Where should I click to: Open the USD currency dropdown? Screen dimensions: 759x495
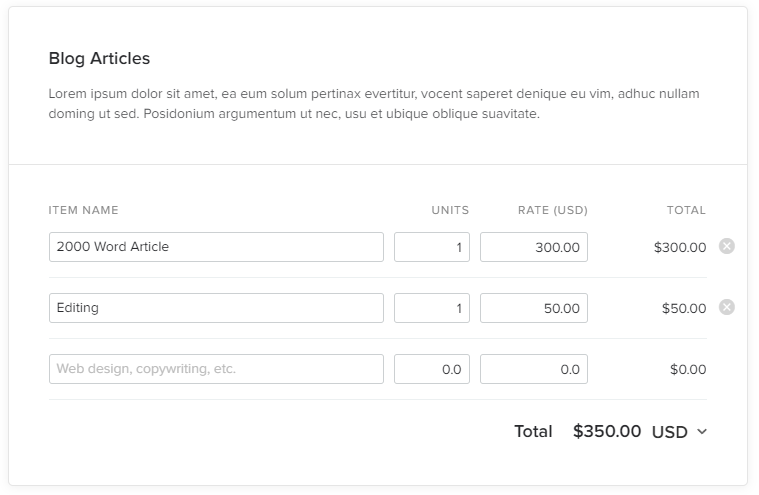tap(680, 432)
